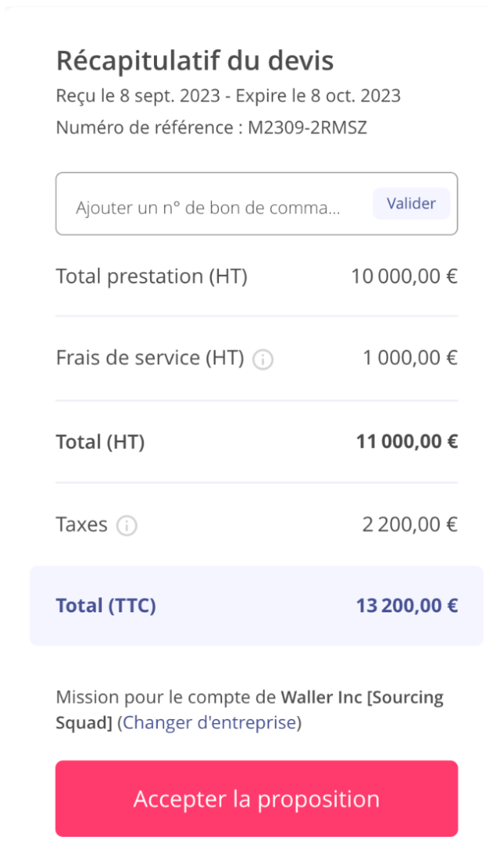Click the 2 200,00 € taxes amount
The width and height of the screenshot is (504, 851).
click(410, 524)
